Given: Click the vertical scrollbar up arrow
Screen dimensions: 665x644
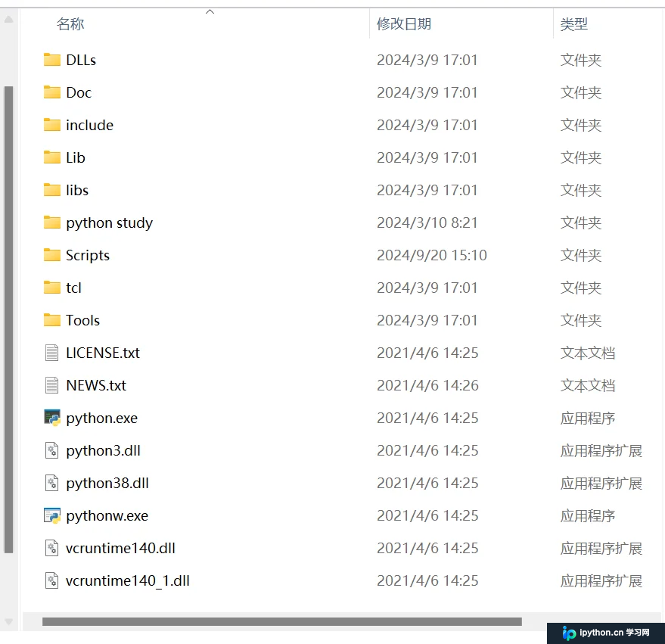Looking at the screenshot, I should (x=8, y=19).
